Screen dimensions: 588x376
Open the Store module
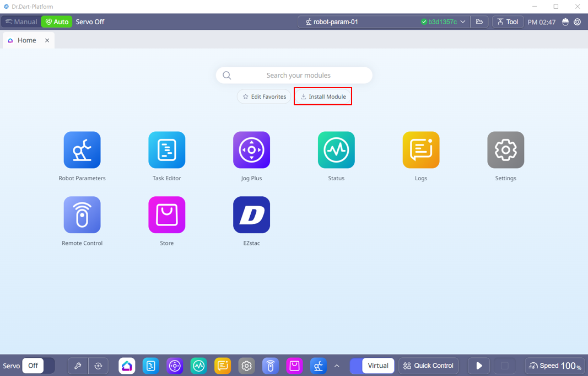point(166,215)
